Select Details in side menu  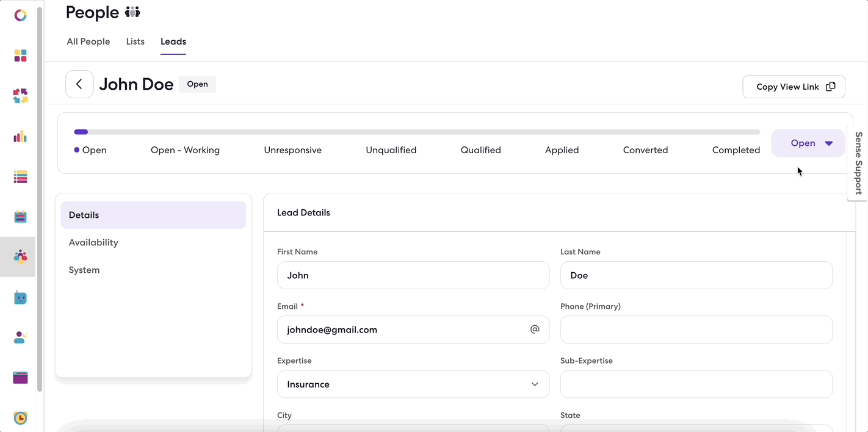click(x=153, y=215)
